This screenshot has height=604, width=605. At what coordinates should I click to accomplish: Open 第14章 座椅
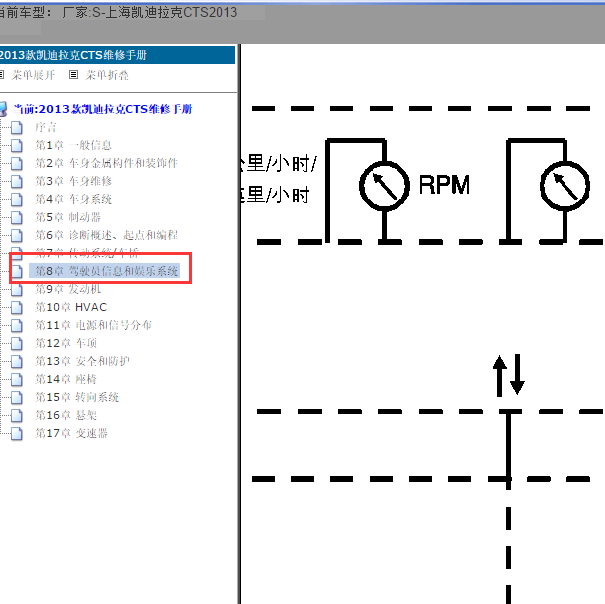point(66,379)
